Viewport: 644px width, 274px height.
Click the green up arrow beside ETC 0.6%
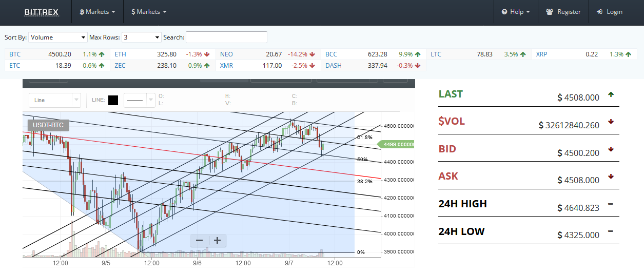(x=102, y=65)
